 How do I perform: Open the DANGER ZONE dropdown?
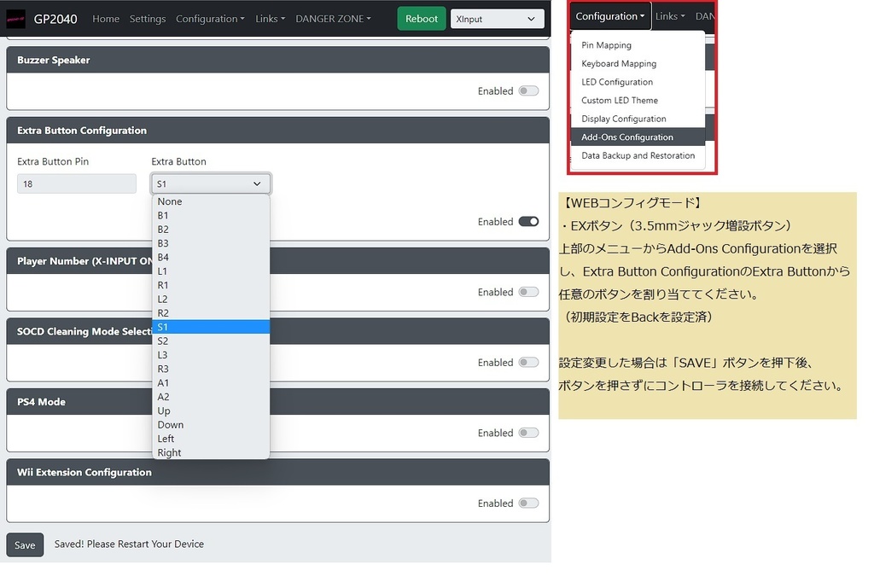coord(333,19)
